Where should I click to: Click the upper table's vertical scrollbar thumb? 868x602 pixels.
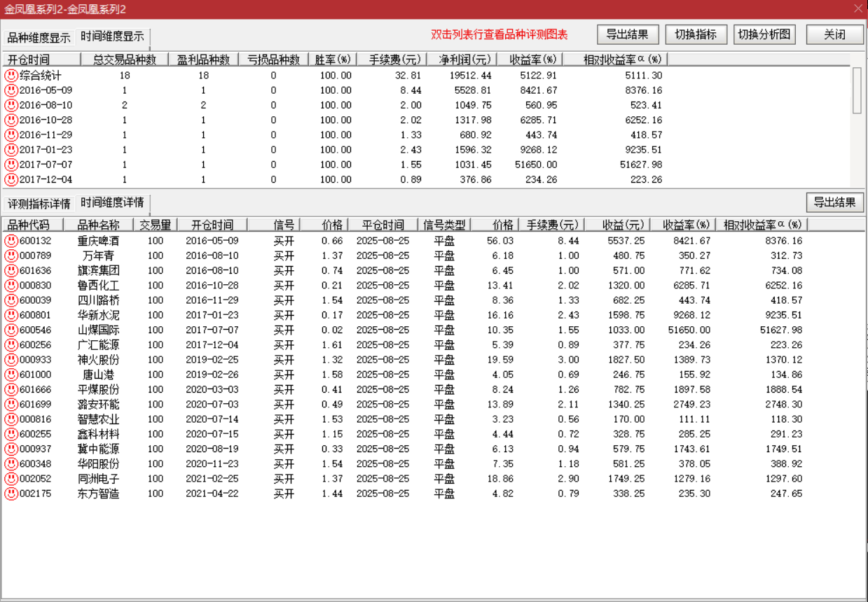click(857, 90)
